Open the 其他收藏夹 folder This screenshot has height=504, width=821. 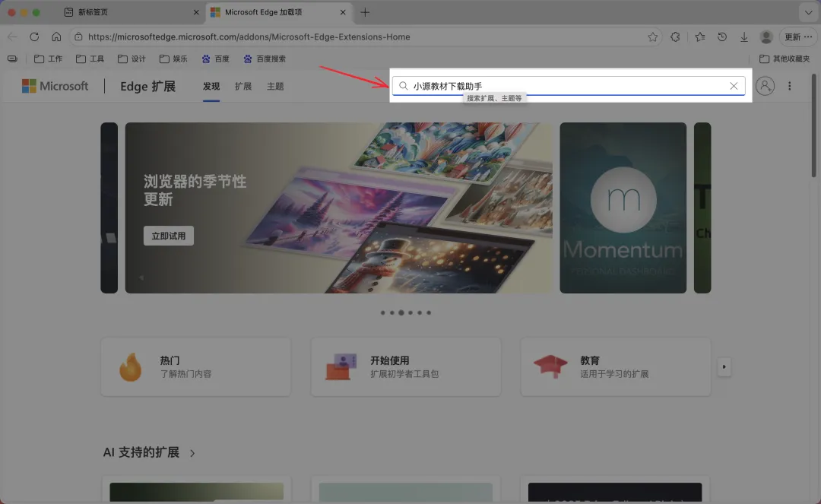click(x=785, y=59)
